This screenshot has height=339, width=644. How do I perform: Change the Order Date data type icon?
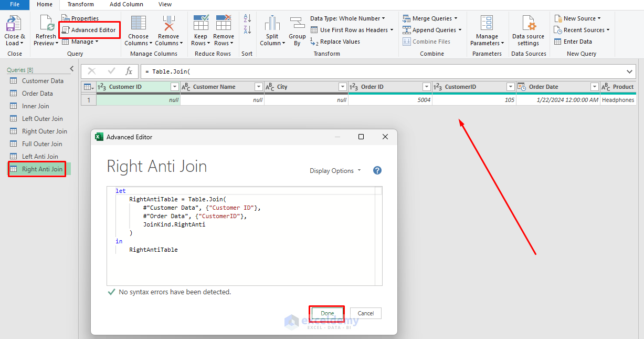coord(522,87)
